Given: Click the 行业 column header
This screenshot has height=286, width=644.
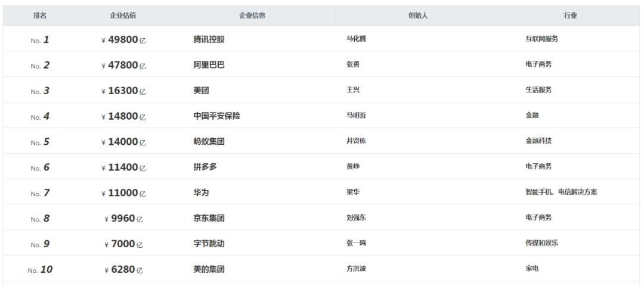Looking at the screenshot, I should (571, 15).
